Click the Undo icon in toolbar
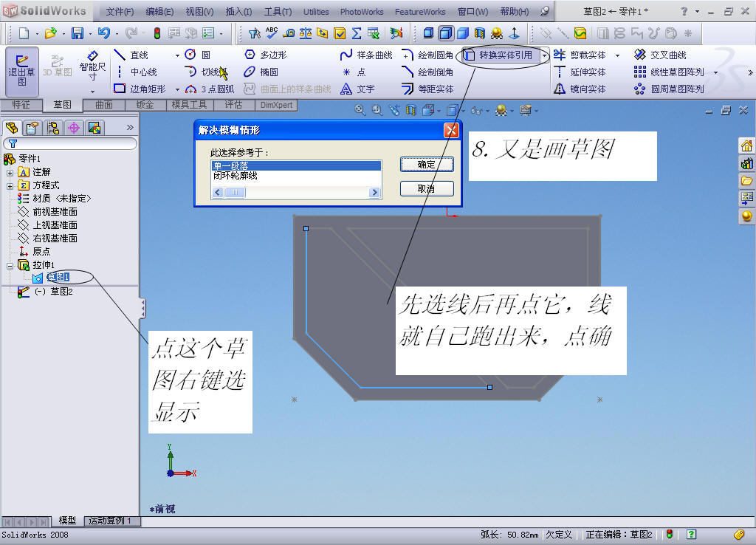 [103, 32]
